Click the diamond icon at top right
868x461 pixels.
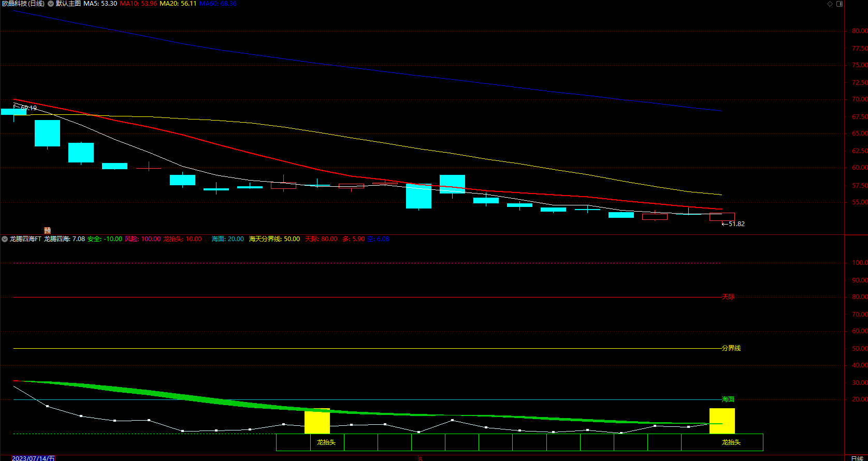830,4
